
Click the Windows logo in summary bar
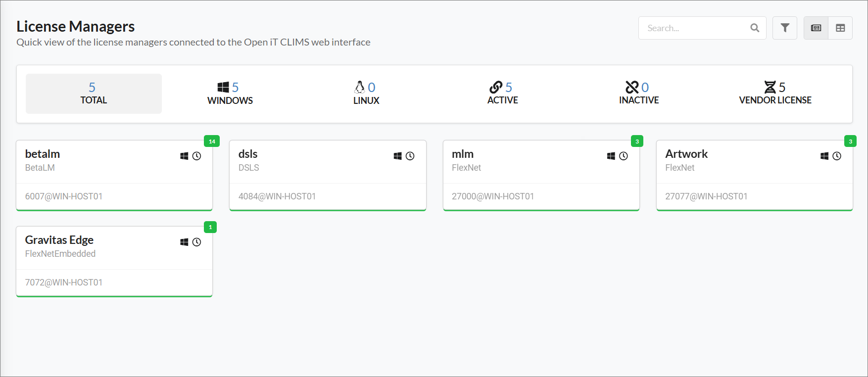223,88
